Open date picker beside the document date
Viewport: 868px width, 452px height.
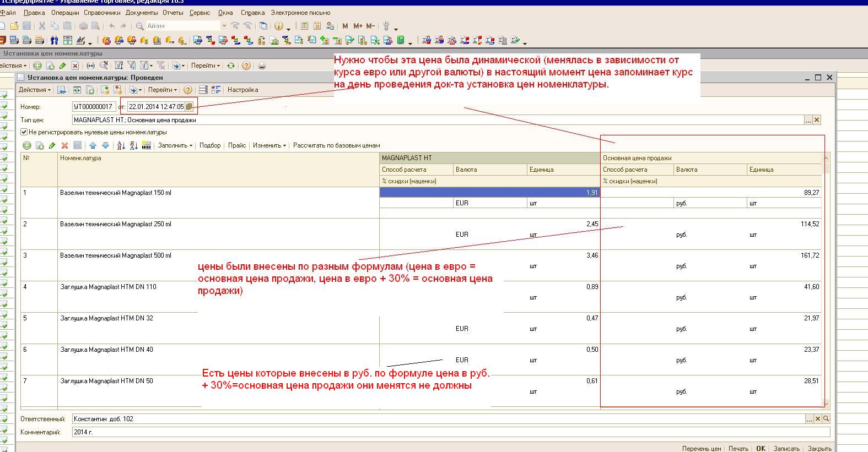tap(189, 107)
